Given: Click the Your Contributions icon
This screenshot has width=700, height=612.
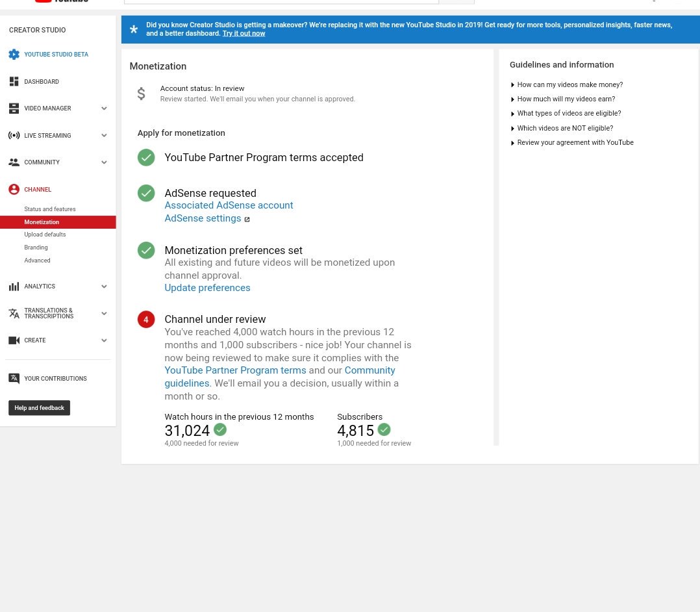Looking at the screenshot, I should [14, 378].
